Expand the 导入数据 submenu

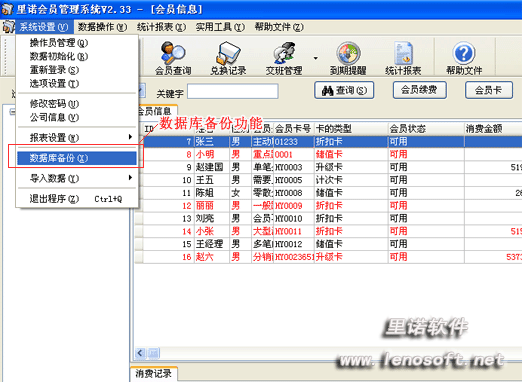(77, 178)
